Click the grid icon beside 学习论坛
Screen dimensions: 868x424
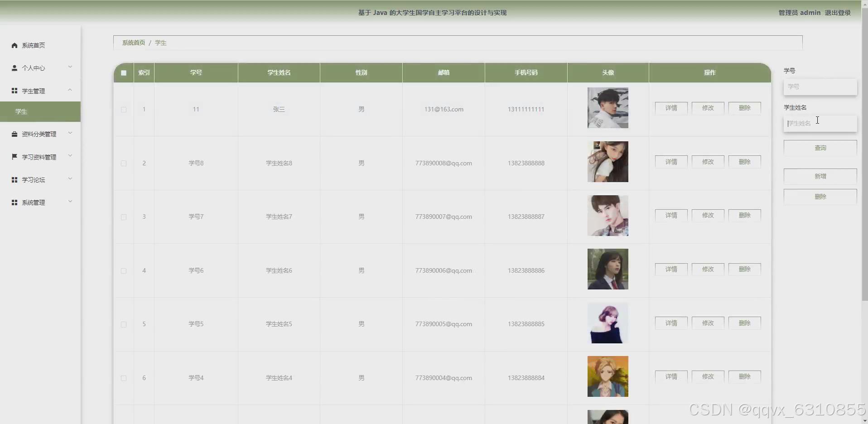click(x=14, y=180)
